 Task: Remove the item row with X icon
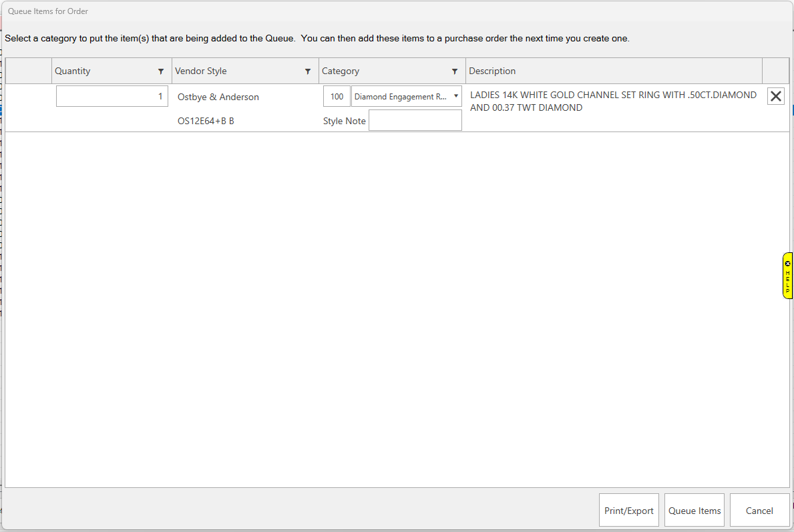pos(775,97)
